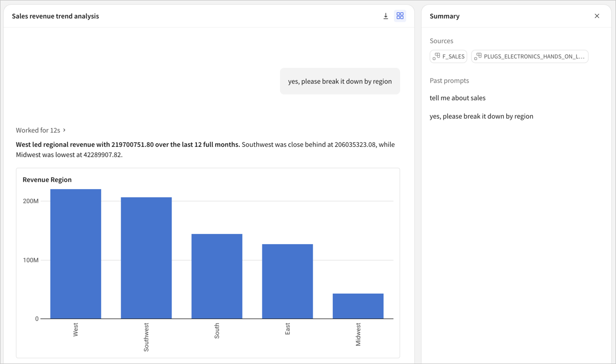Screen dimensions: 616x364
Task: Close the Summary panel
Action: point(597,16)
